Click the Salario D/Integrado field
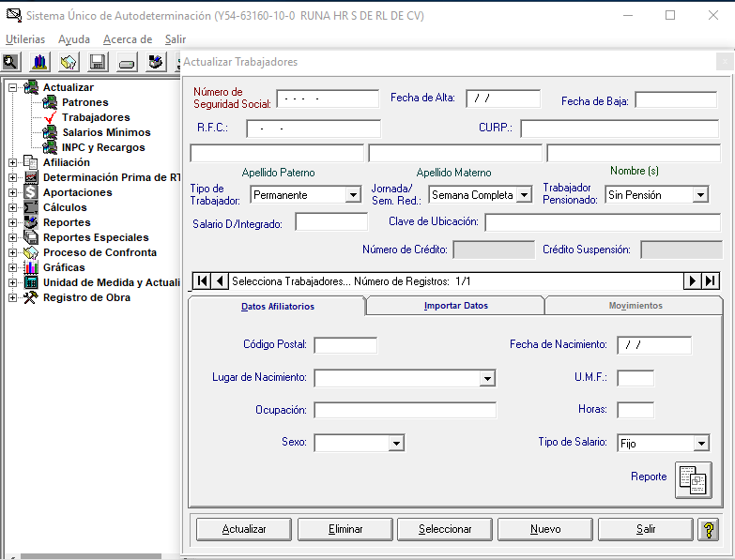 pos(331,222)
